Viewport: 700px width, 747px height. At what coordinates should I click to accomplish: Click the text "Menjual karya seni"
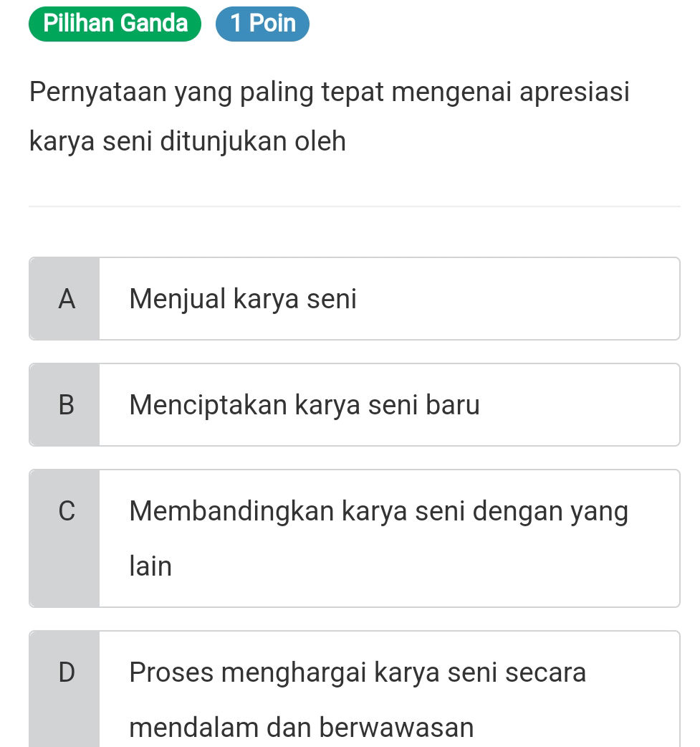click(243, 298)
